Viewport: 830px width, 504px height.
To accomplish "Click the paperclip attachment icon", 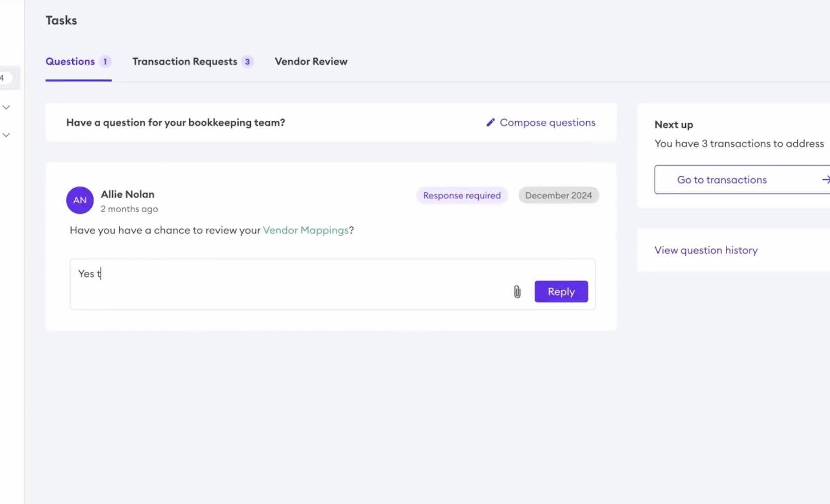I will [517, 291].
